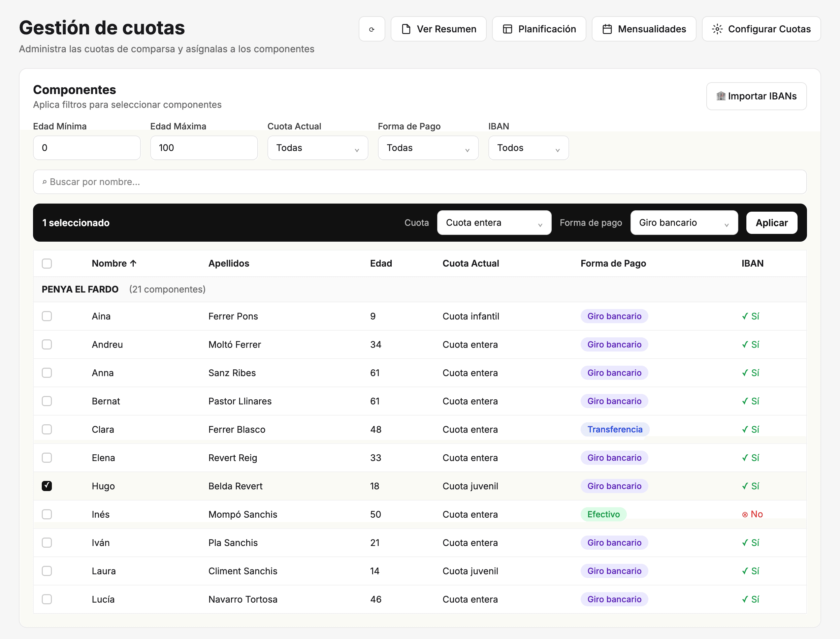Open Ver Resumen document view
Image resolution: width=840 pixels, height=639 pixels.
439,29
